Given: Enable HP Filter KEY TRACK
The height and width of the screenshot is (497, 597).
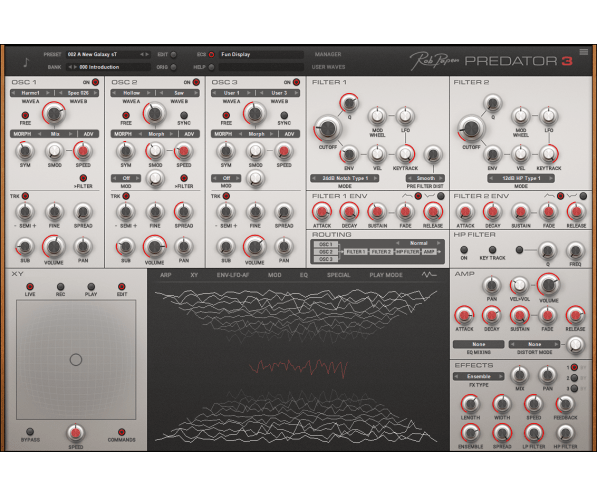Looking at the screenshot, I should [x=492, y=250].
